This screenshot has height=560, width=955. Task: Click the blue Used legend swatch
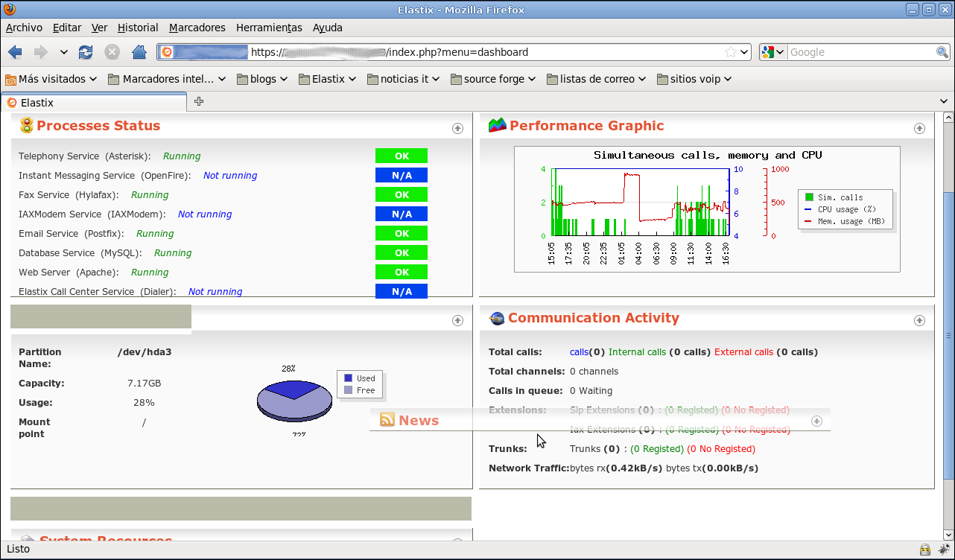point(348,378)
